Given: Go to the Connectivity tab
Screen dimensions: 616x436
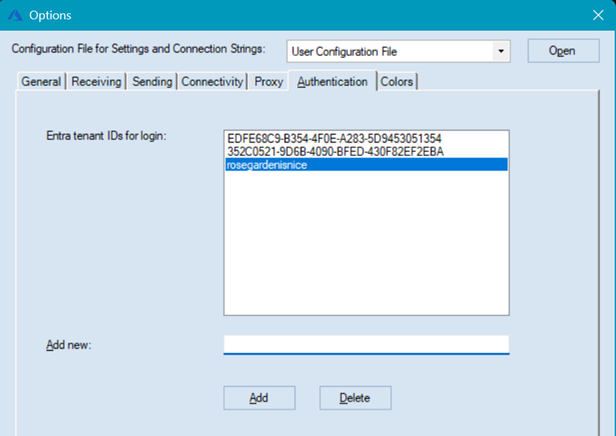Looking at the screenshot, I should (212, 82).
